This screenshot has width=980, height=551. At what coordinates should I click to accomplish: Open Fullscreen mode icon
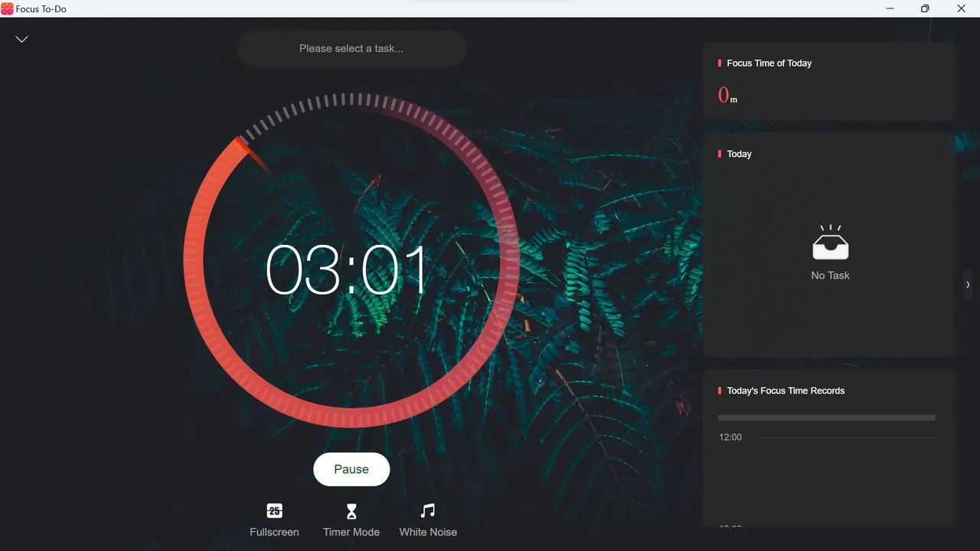coord(274,510)
